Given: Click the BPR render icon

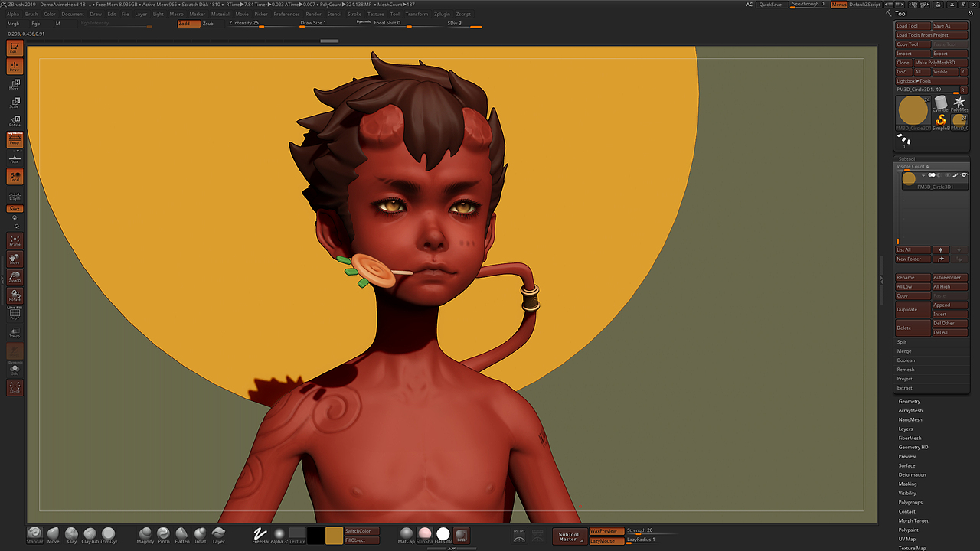Looking at the screenshot, I should 461,534.
